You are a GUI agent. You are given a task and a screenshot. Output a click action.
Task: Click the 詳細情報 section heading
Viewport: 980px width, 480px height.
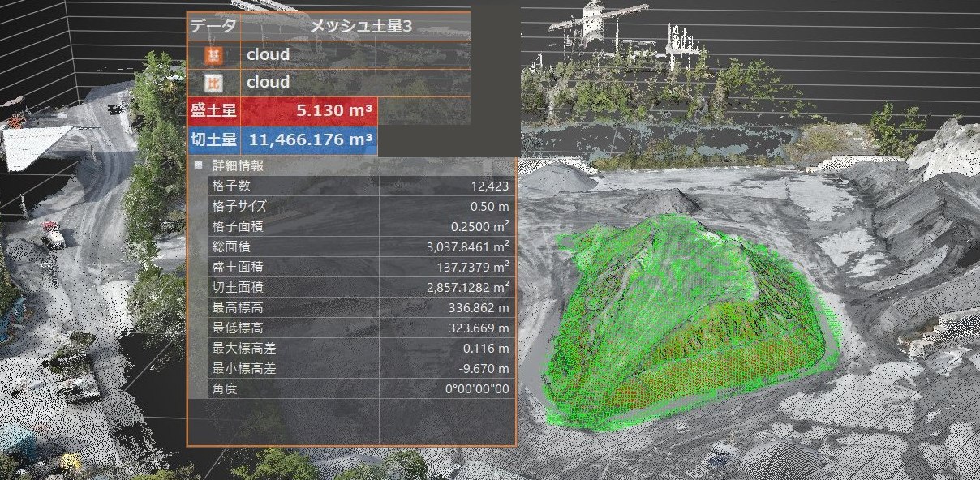tap(237, 165)
